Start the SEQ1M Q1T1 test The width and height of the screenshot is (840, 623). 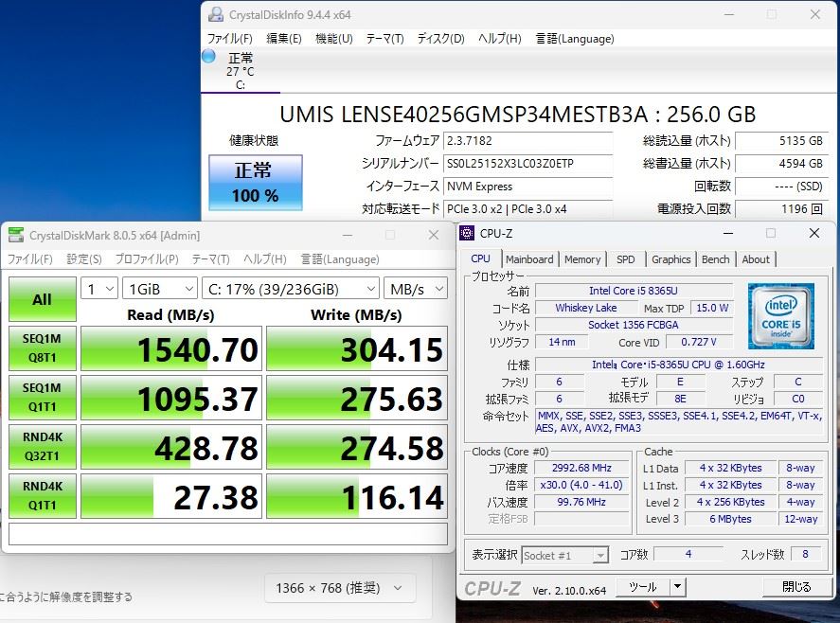(x=43, y=398)
